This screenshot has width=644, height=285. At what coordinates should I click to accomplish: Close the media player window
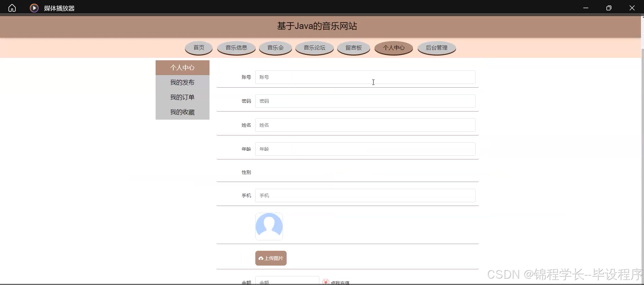632,8
